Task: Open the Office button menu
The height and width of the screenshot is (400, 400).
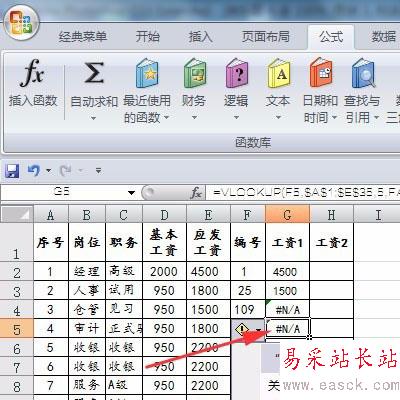Action: (21, 24)
